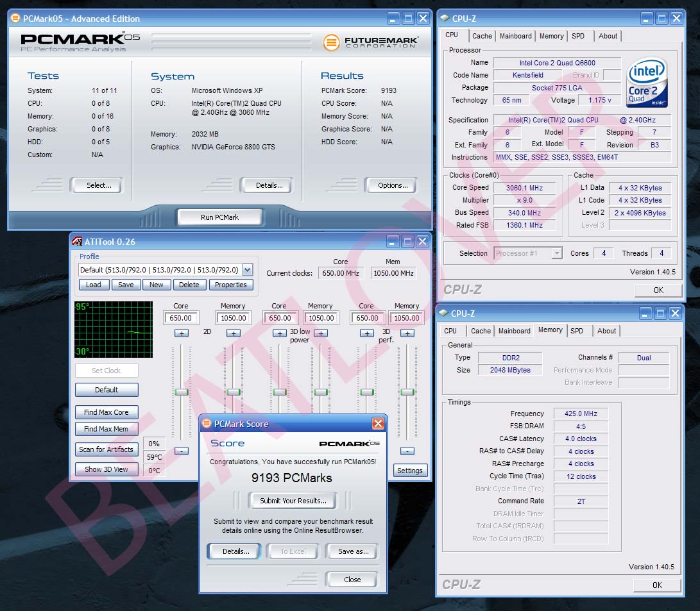Click the 3D low power Memory clock field
Image resolution: width=700 pixels, height=611 pixels.
(321, 318)
